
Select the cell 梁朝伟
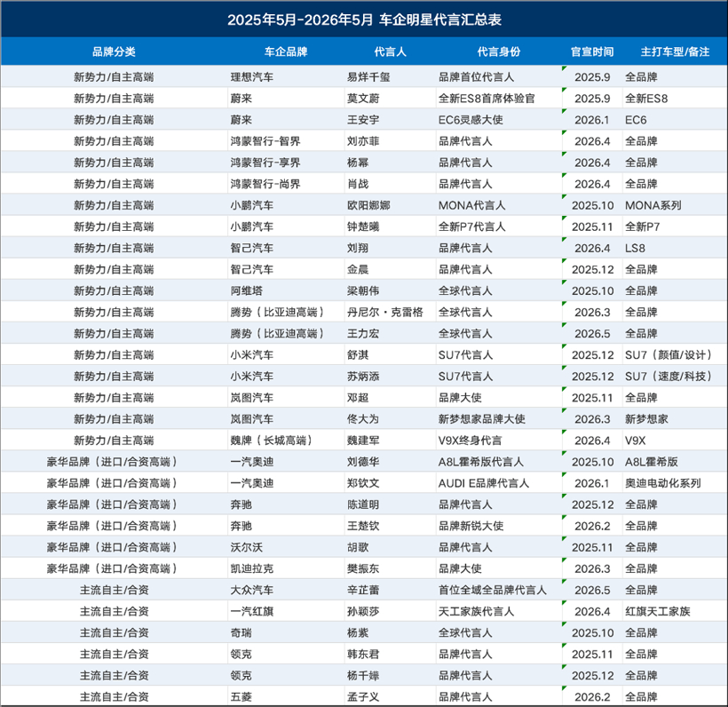point(363,290)
